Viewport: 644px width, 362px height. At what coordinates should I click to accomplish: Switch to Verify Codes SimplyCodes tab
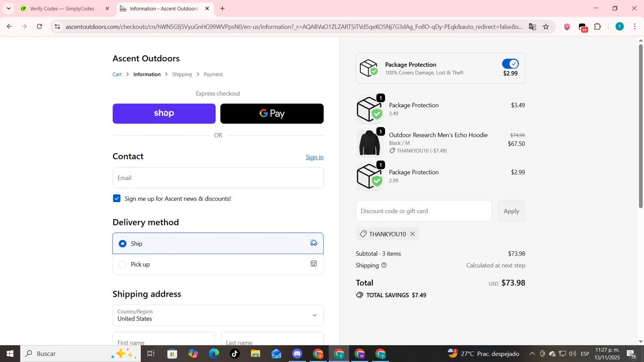(x=62, y=9)
